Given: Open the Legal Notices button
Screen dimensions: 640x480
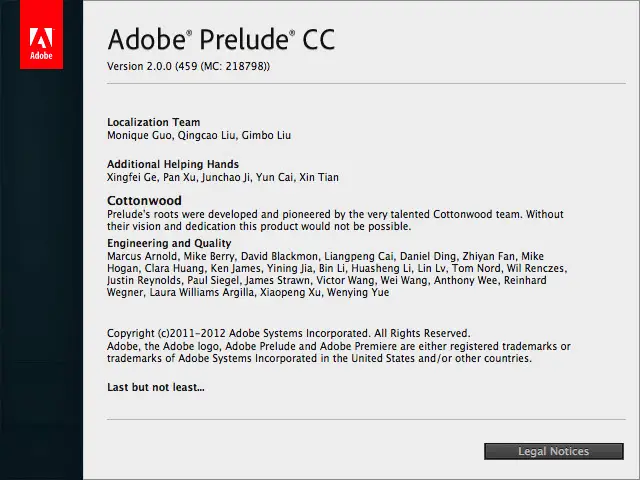Looking at the screenshot, I should coord(553,451).
